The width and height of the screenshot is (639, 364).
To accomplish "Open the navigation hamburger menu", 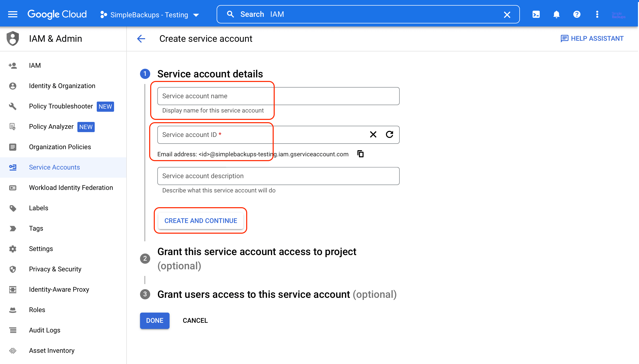I will point(12,14).
